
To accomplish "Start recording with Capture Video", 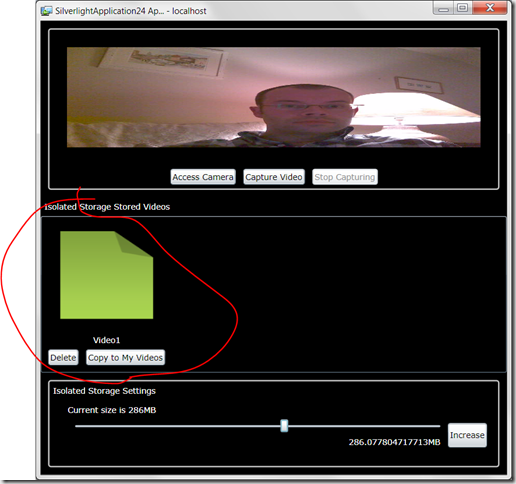I will pyautogui.click(x=274, y=177).
